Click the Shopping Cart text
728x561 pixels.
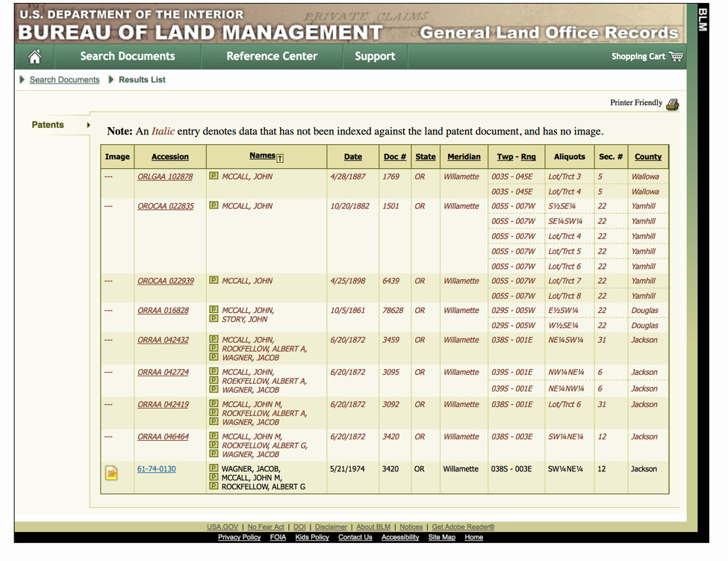(x=638, y=57)
